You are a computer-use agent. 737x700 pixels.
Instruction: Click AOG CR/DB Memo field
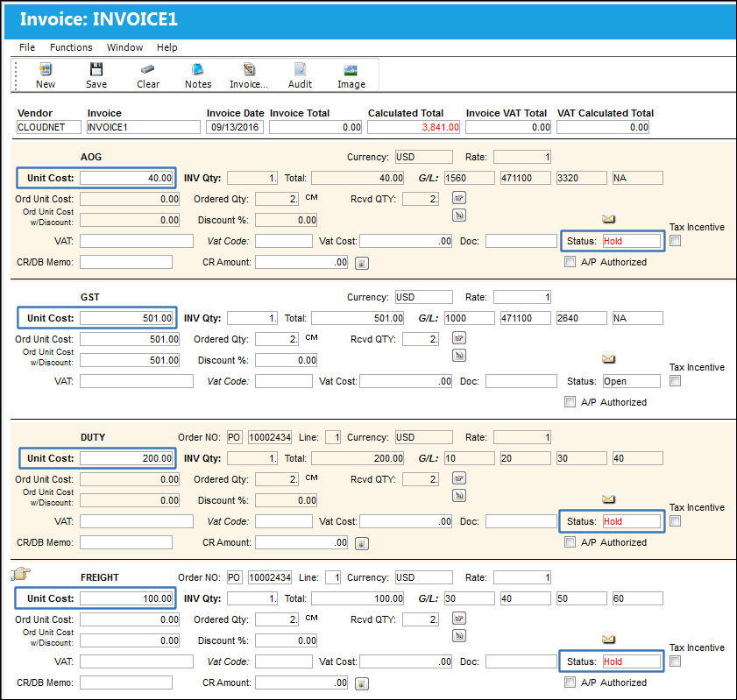pos(126,262)
